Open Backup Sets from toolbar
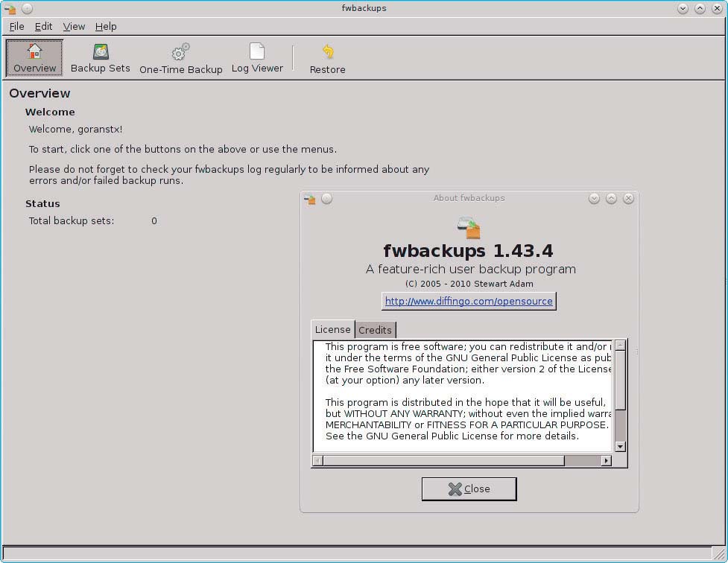This screenshot has height=563, width=728. click(x=101, y=58)
